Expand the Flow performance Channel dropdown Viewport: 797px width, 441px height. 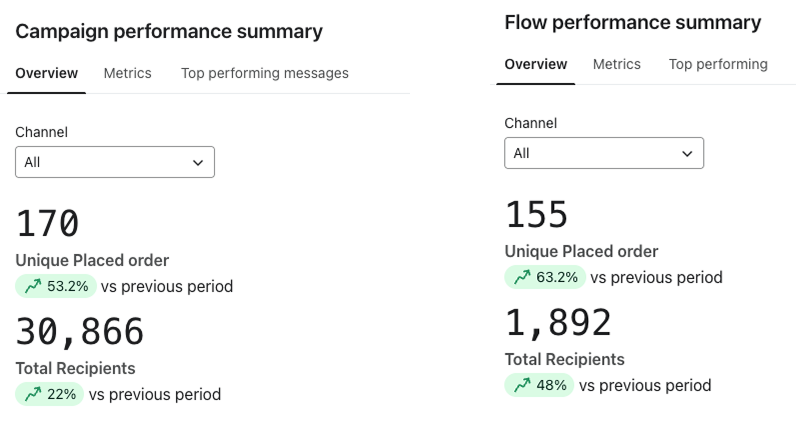tap(604, 153)
